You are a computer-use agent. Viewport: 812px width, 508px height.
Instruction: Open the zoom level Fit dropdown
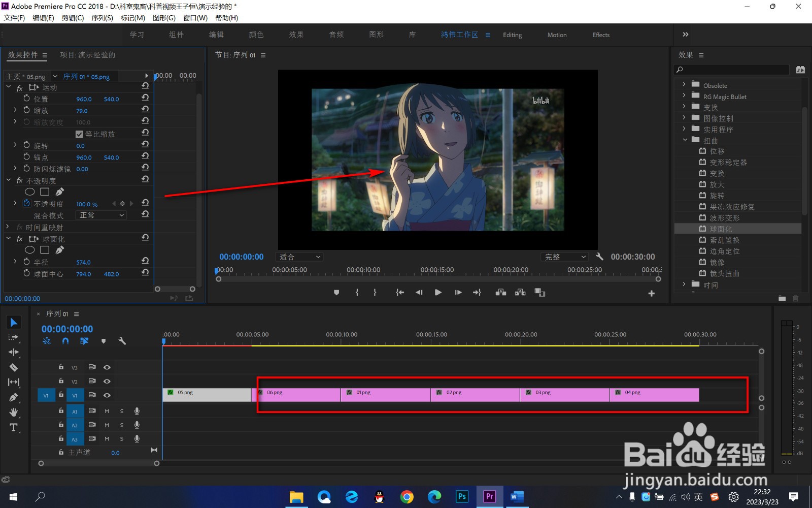tap(299, 257)
